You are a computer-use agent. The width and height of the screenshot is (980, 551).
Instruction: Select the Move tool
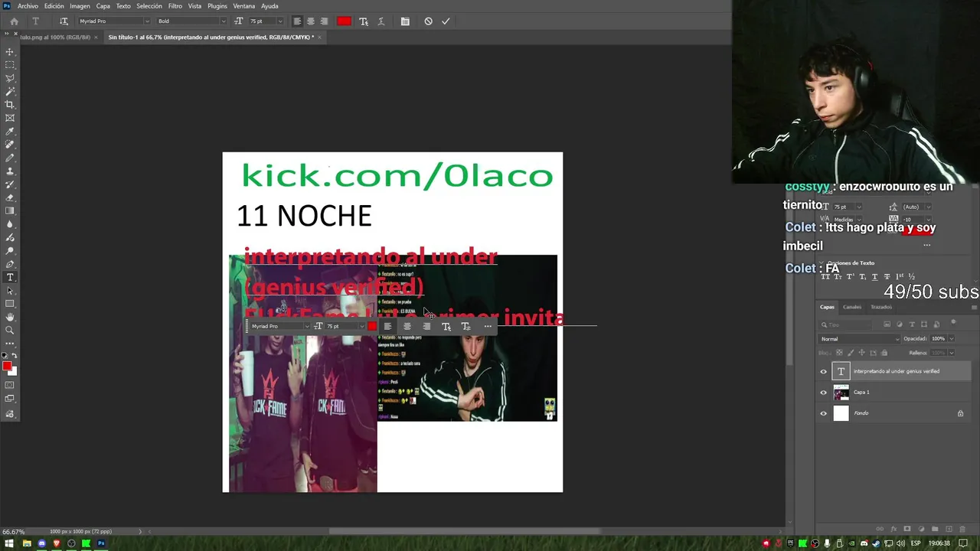pos(10,51)
